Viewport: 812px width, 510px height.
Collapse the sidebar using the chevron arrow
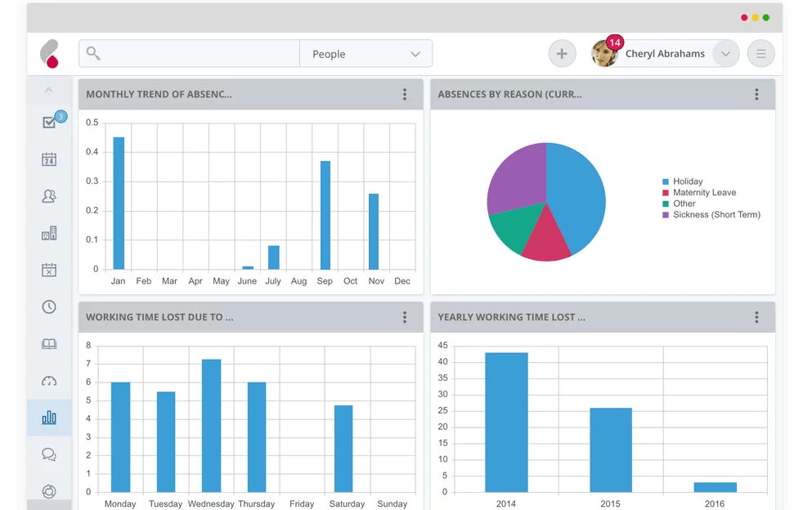coord(49,88)
